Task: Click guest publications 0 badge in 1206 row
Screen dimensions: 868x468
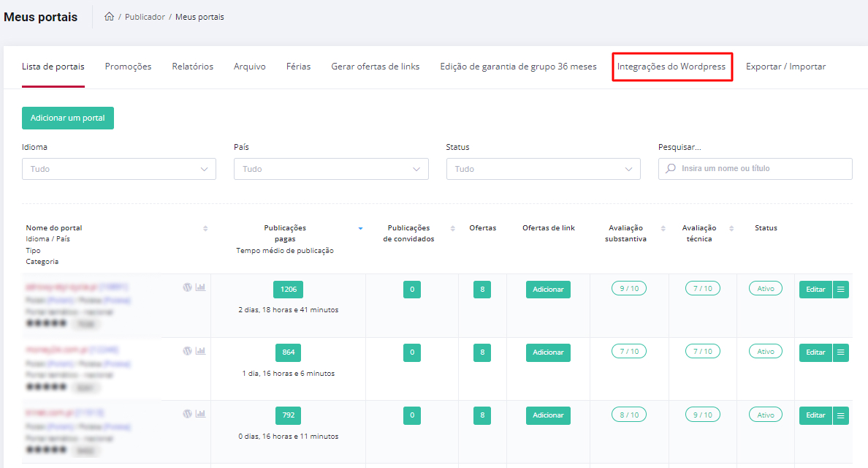Action: [412, 289]
